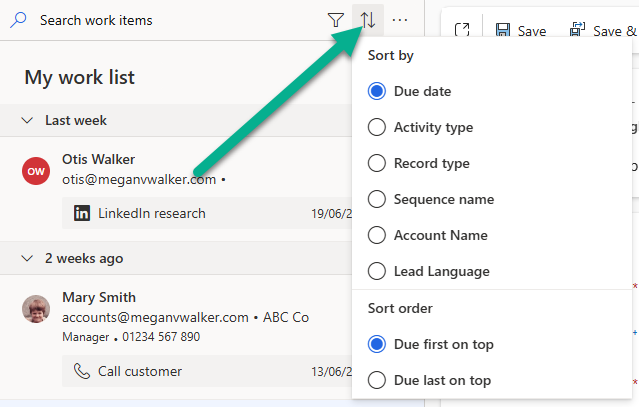Image resolution: width=639 pixels, height=407 pixels.
Task: Collapse the 2 weeks ago group
Action: click(28, 258)
